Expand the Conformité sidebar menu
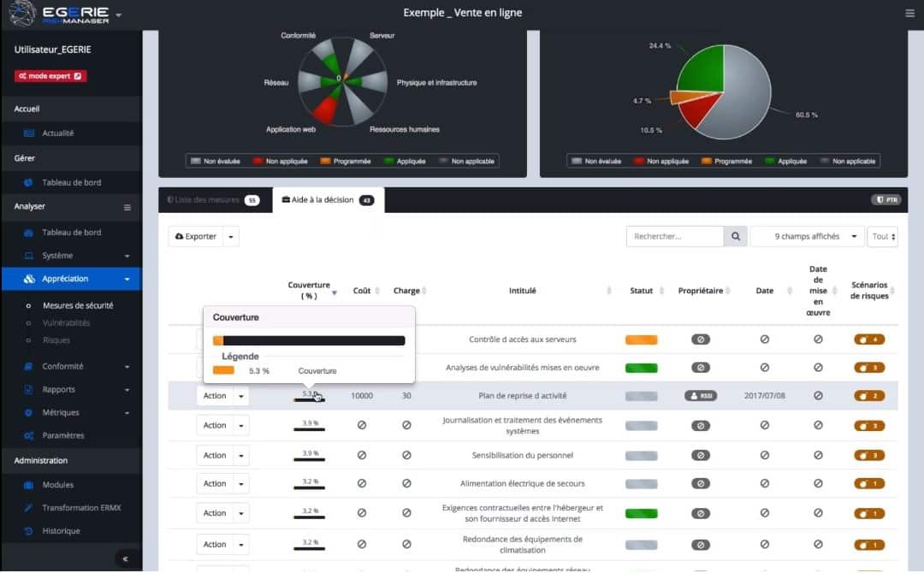This screenshot has height=573, width=924. tap(71, 366)
